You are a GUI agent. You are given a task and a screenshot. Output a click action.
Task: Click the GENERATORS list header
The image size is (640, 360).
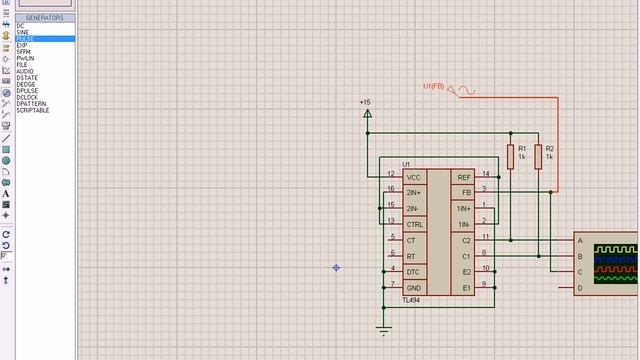pos(45,18)
